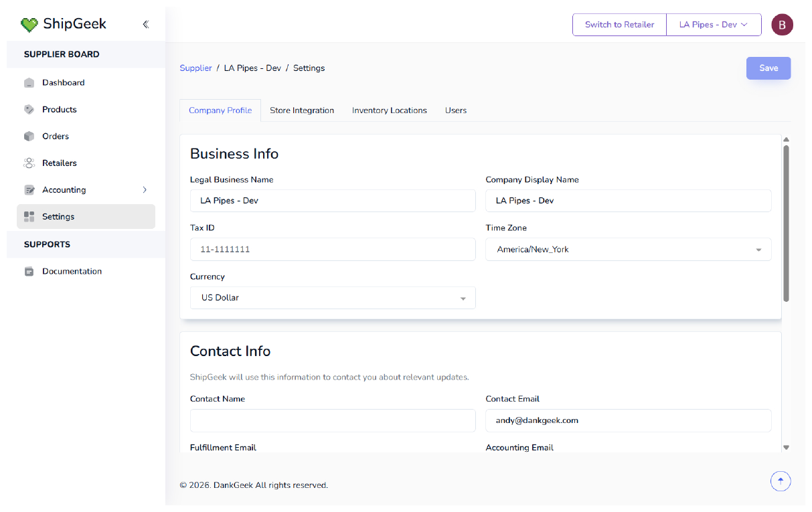Open Dashboard in the sidebar
The height and width of the screenshot is (512, 812).
(86, 83)
